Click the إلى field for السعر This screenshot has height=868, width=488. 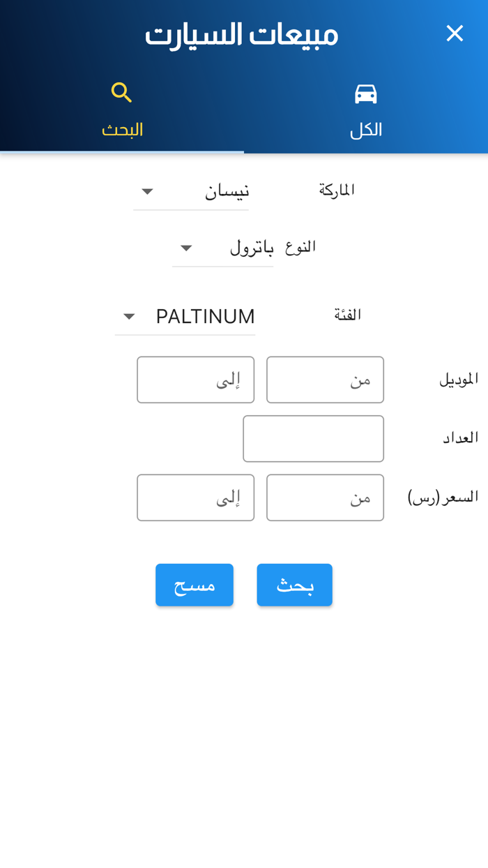click(x=195, y=497)
